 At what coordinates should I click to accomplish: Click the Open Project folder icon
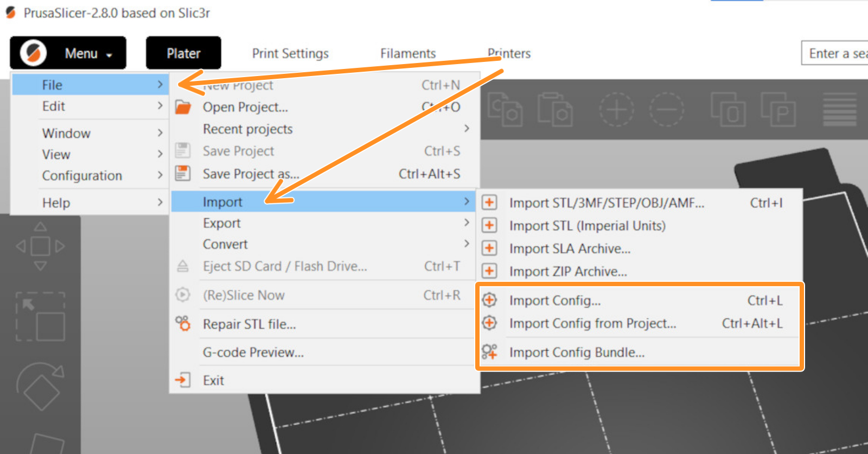pyautogui.click(x=183, y=107)
